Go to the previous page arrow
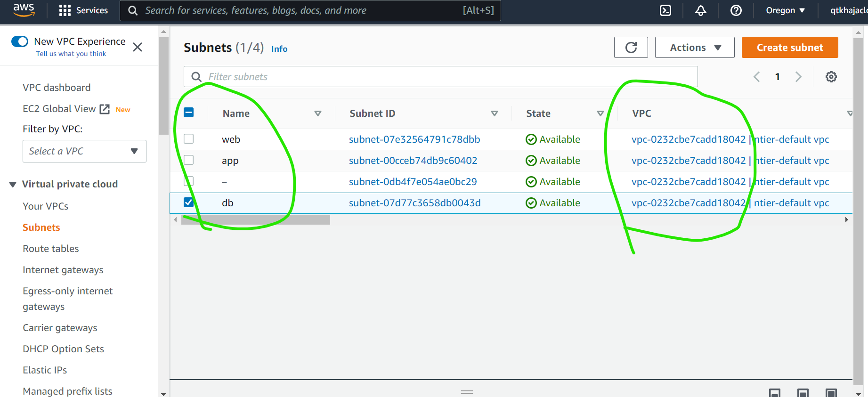This screenshot has height=397, width=868. click(x=757, y=77)
